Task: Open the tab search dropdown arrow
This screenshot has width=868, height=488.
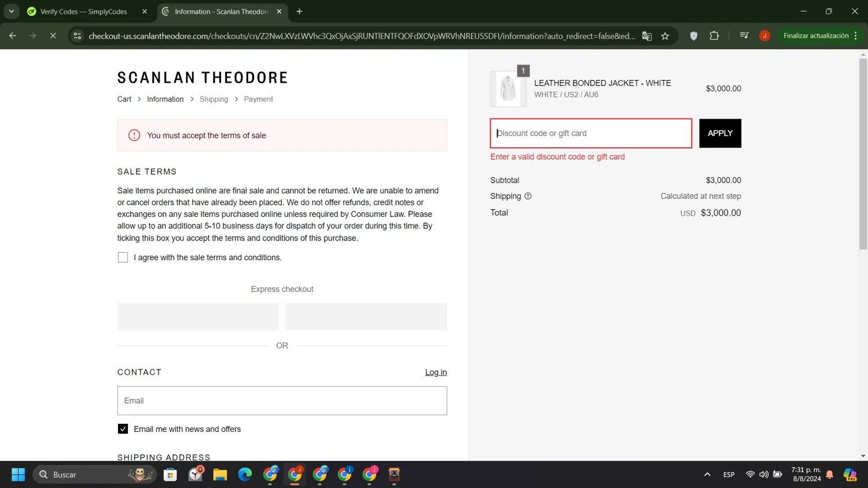Action: pyautogui.click(x=12, y=12)
